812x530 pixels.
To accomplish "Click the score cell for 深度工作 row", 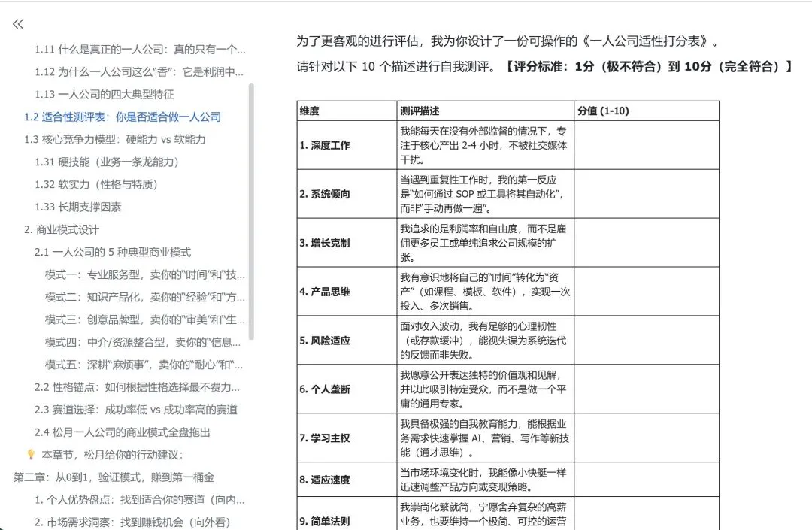I will 647,145.
